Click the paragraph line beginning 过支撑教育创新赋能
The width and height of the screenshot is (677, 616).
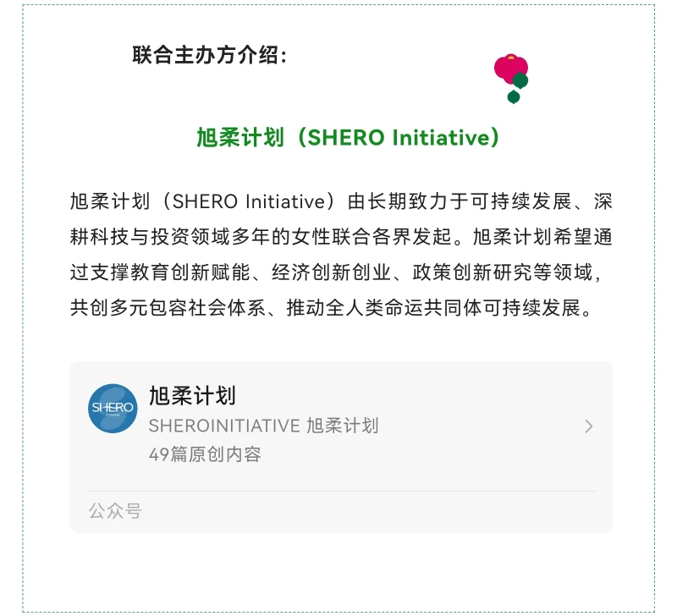point(340,272)
